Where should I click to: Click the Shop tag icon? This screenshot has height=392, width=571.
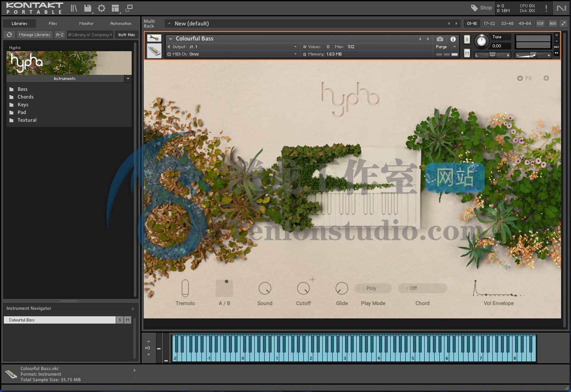pyautogui.click(x=474, y=8)
